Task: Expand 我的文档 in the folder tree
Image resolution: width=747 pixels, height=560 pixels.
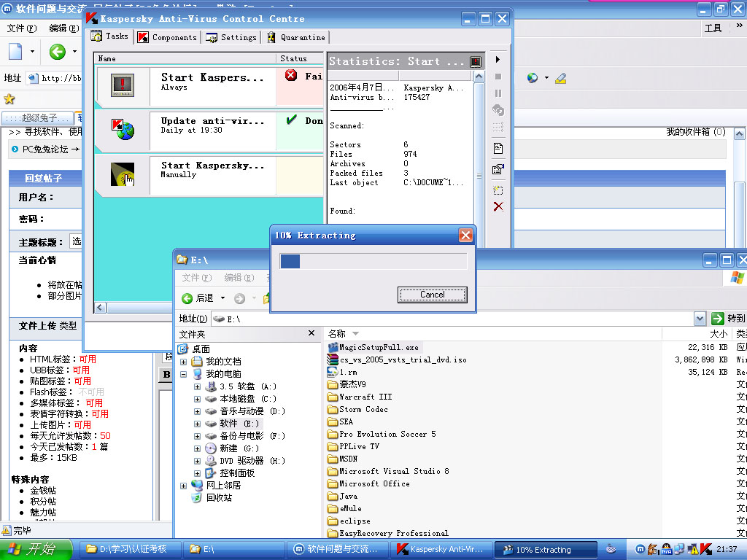Action: coord(183,362)
